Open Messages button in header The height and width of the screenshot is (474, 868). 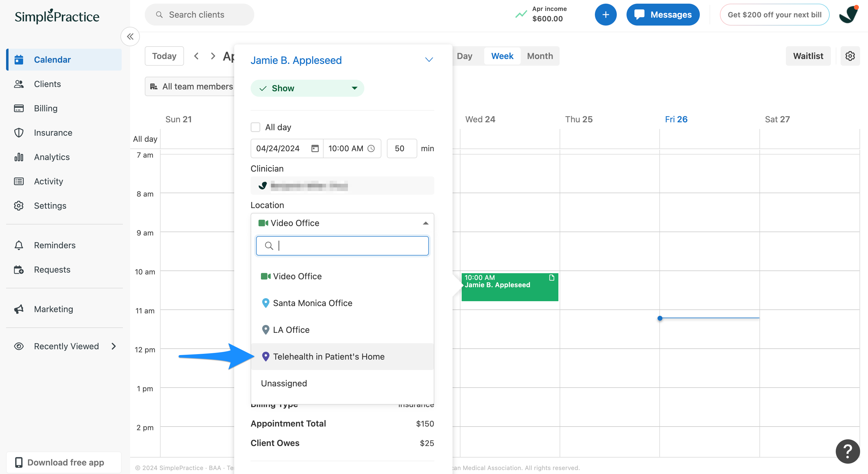pyautogui.click(x=662, y=15)
